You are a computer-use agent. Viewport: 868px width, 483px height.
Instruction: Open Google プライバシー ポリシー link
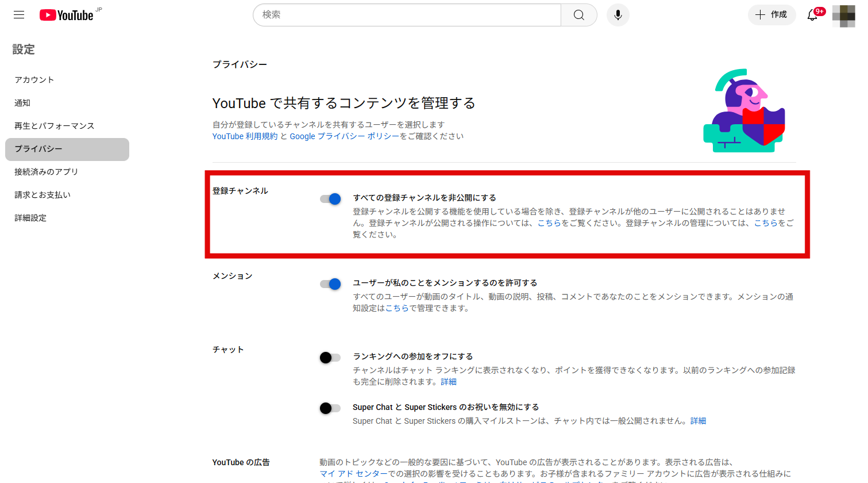click(344, 136)
